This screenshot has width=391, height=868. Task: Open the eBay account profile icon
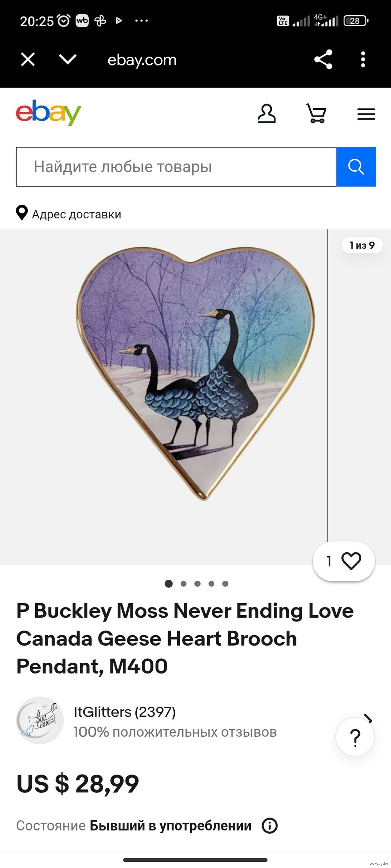(x=267, y=114)
